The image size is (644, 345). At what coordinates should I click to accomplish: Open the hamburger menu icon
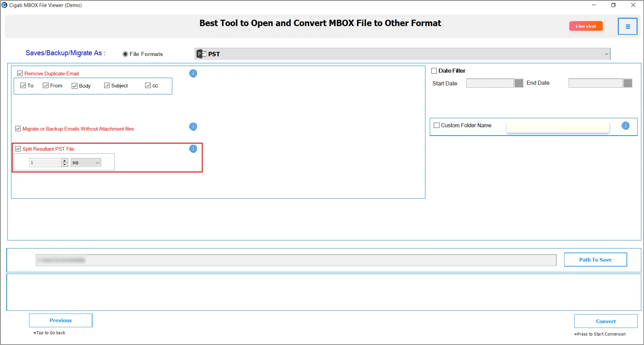click(628, 26)
